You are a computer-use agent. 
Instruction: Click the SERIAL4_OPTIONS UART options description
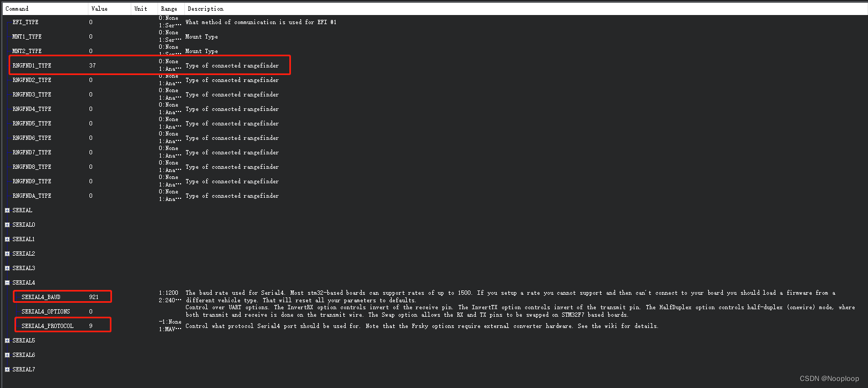tap(520, 311)
